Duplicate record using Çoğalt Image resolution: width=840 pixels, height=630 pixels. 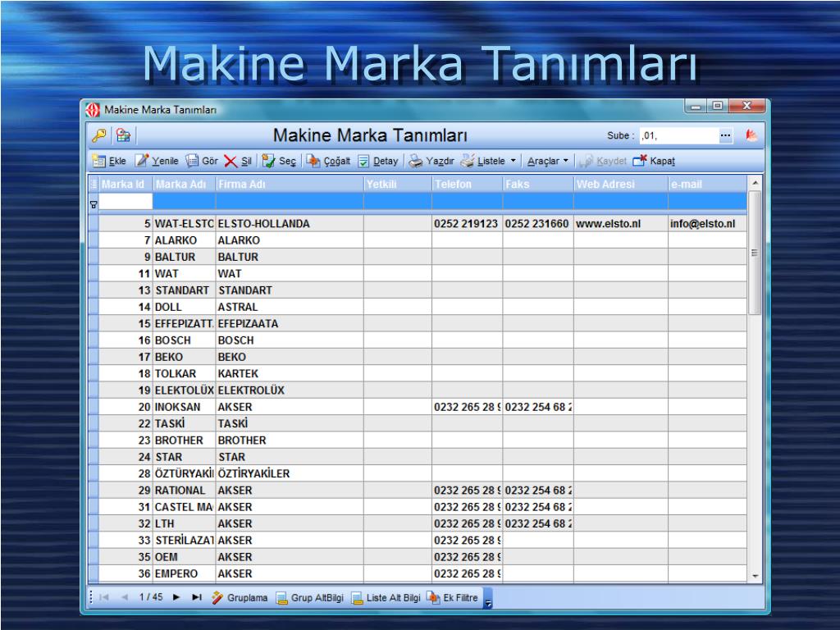[x=328, y=161]
